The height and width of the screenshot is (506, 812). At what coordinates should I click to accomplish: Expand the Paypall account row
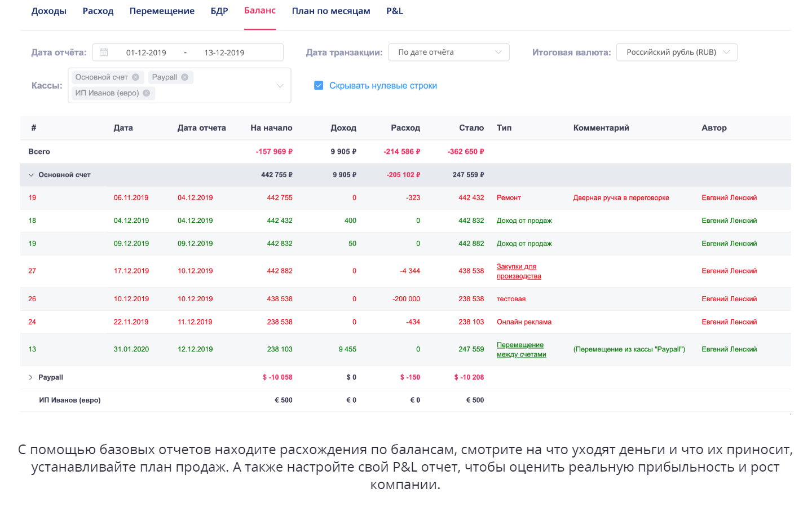click(31, 377)
